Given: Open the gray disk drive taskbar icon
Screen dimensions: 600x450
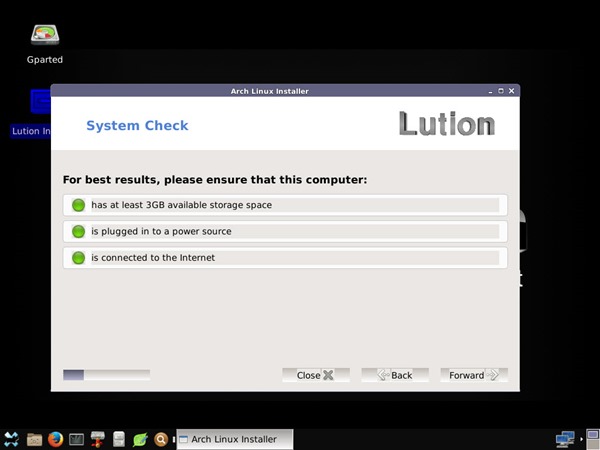Looking at the screenshot, I should click(119, 439).
